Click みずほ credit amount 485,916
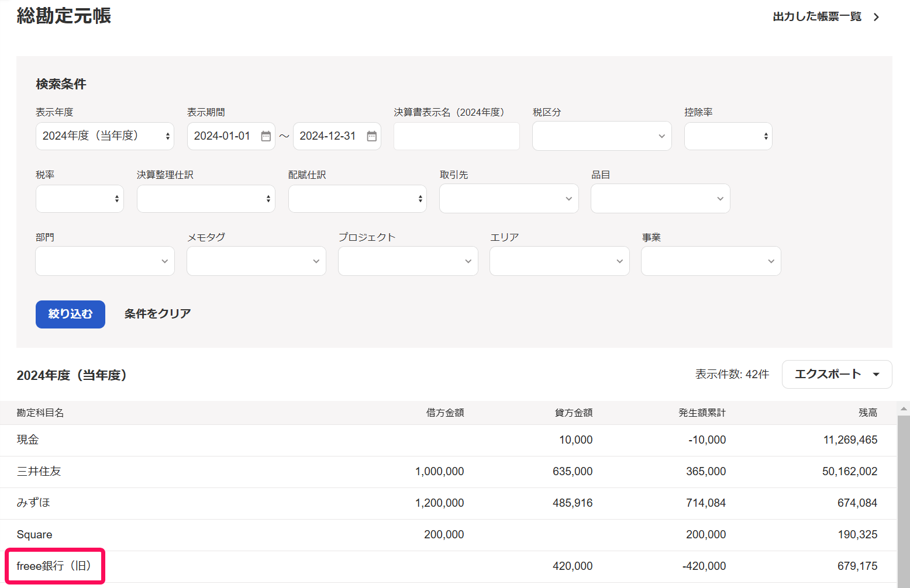 573,503
